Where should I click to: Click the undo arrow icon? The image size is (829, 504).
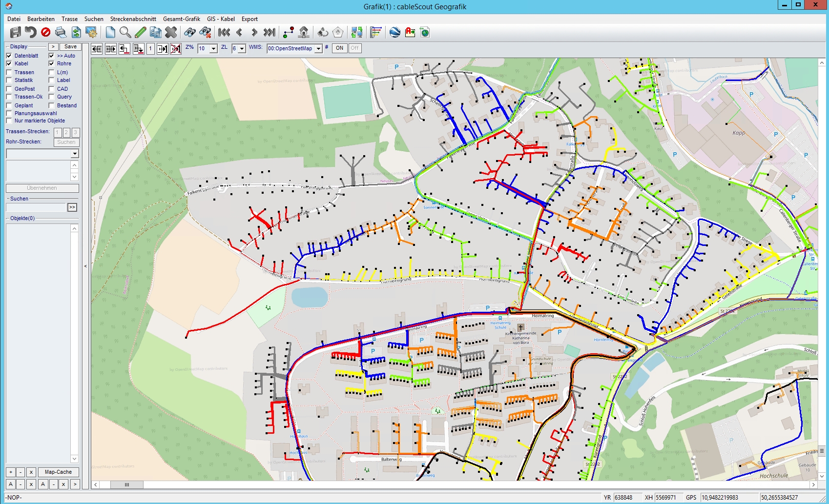tap(31, 33)
